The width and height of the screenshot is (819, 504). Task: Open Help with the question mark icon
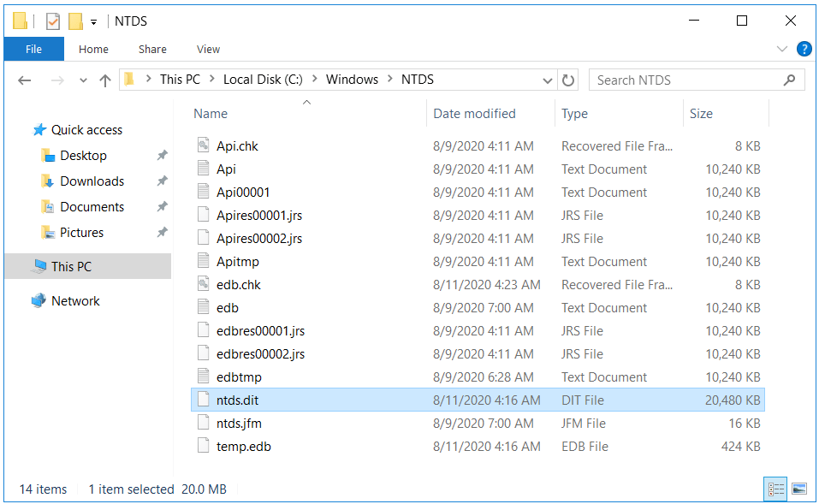tap(804, 49)
